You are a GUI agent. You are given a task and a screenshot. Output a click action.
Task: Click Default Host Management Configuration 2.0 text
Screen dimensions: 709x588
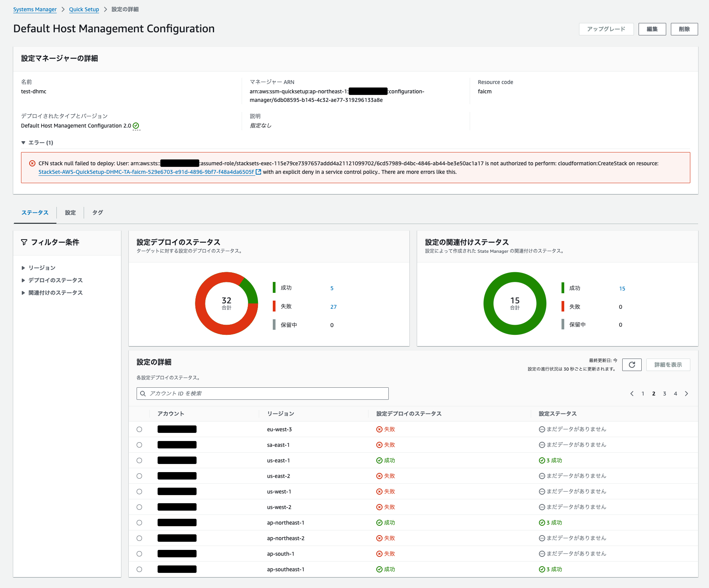pos(76,126)
